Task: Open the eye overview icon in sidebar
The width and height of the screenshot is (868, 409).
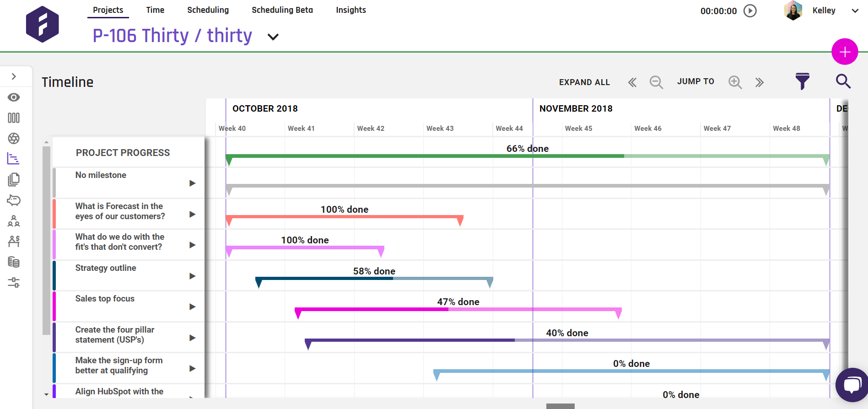Action: (14, 97)
